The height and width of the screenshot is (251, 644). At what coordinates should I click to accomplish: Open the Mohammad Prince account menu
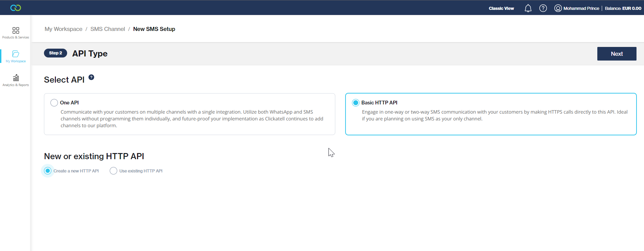pos(577,8)
